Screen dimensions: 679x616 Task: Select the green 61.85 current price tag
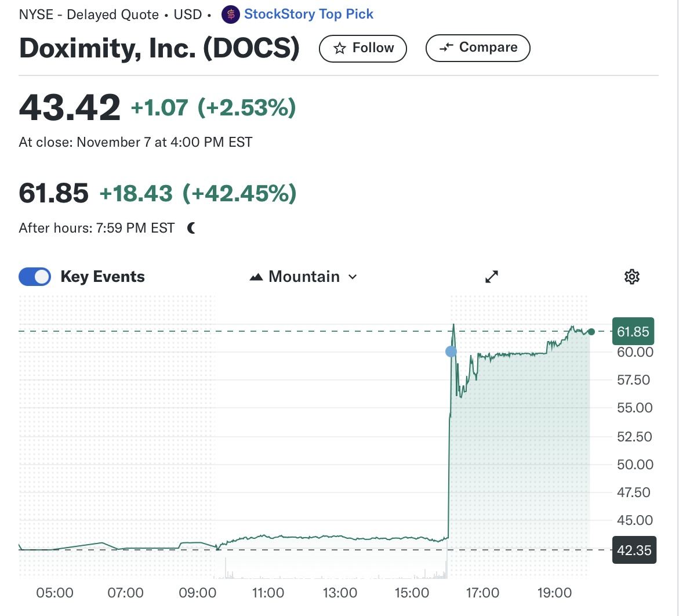(633, 332)
